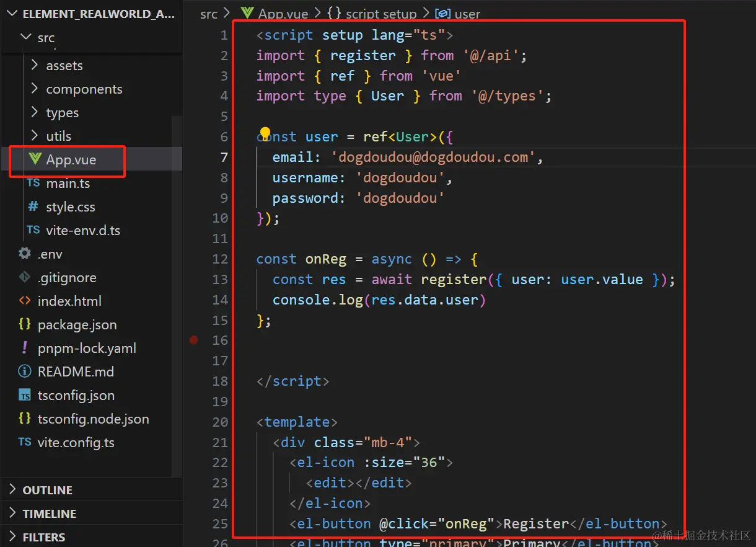Click the hash icon of style.css
Viewport: 756px width, 547px height.
33,207
